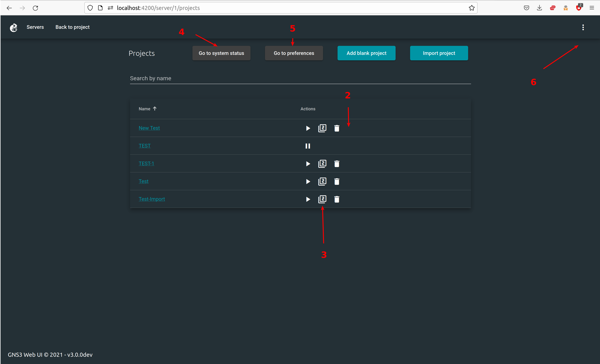
Task: Go back in browser history
Action: click(9, 8)
